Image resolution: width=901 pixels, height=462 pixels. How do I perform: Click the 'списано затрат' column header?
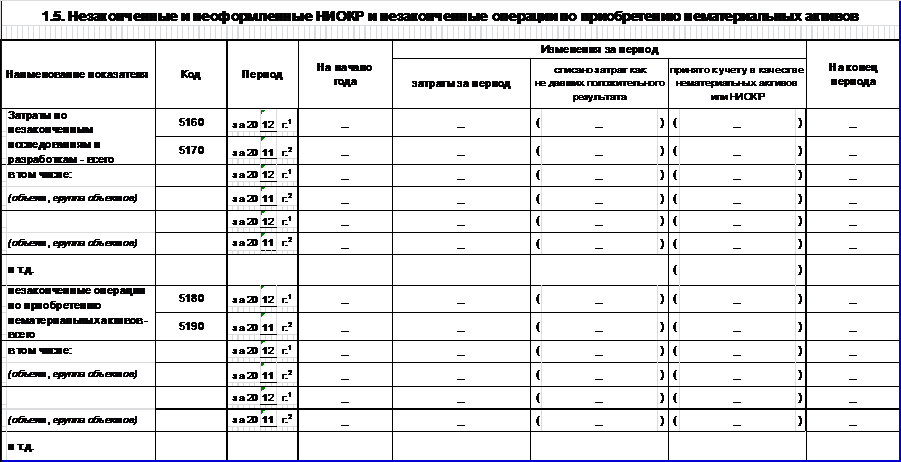(x=599, y=84)
